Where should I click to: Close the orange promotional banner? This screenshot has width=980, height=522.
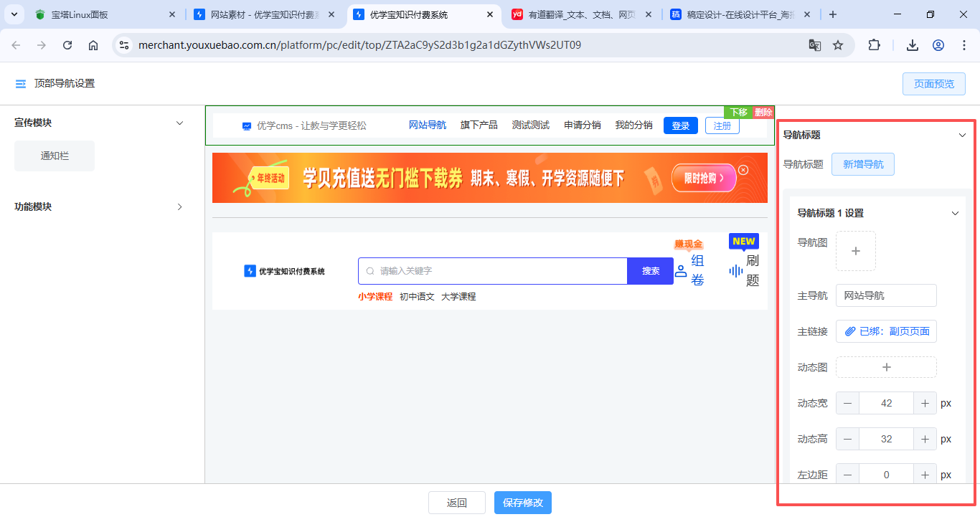pos(743,170)
